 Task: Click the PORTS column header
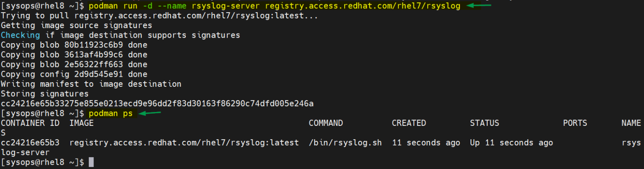coord(575,123)
